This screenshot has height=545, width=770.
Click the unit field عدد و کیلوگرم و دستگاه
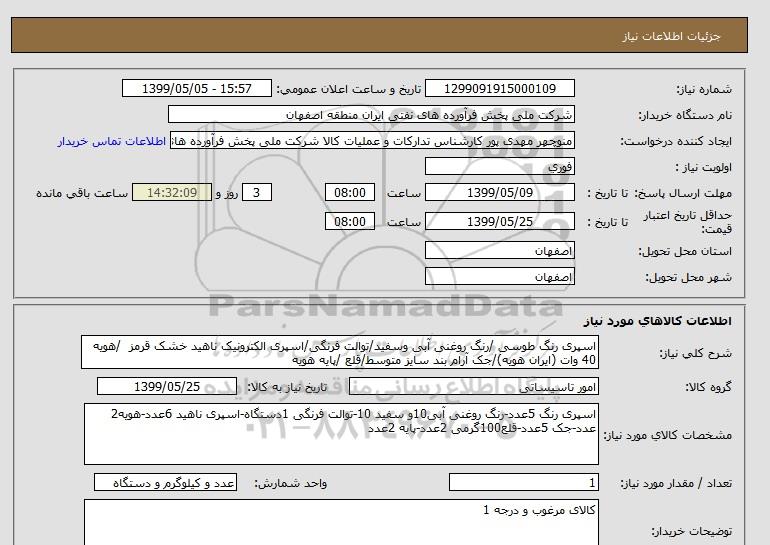coord(165,483)
